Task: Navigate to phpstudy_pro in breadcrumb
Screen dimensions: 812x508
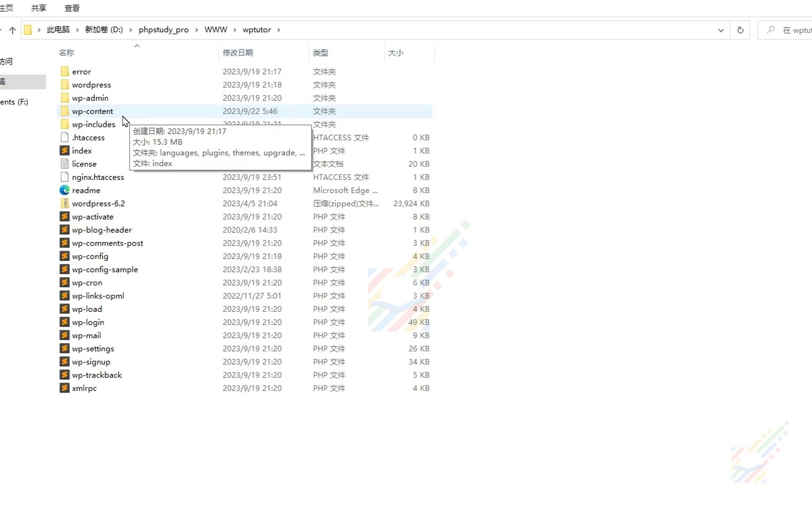Action: pos(164,30)
